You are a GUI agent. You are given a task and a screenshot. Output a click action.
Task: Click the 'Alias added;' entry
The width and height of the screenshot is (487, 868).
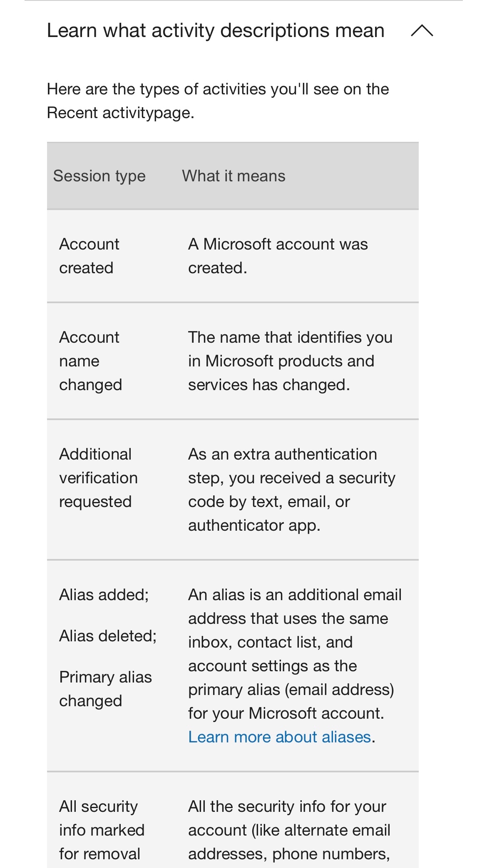point(104,595)
